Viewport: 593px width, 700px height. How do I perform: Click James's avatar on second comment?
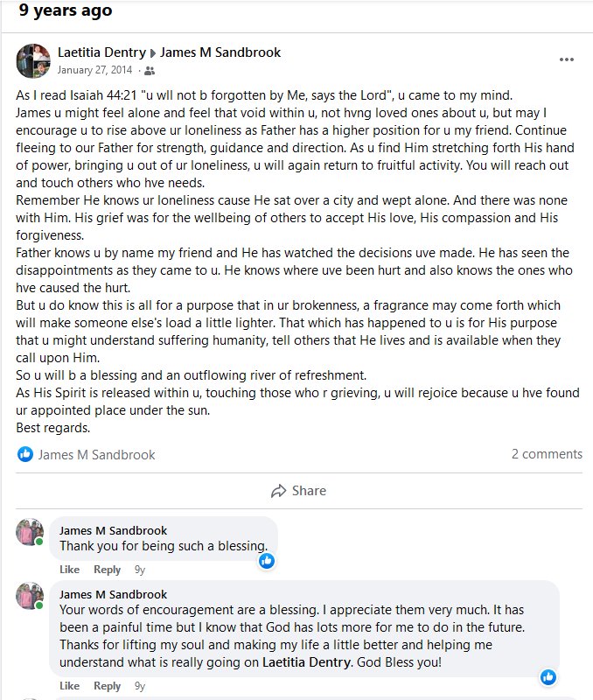tap(30, 596)
